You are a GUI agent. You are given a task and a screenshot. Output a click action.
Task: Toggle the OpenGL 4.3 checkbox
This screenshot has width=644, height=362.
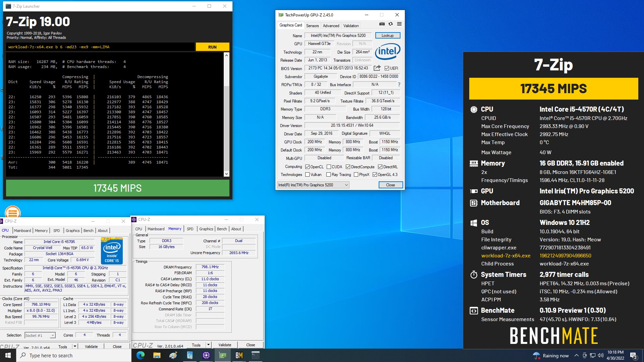pyautogui.click(x=375, y=175)
